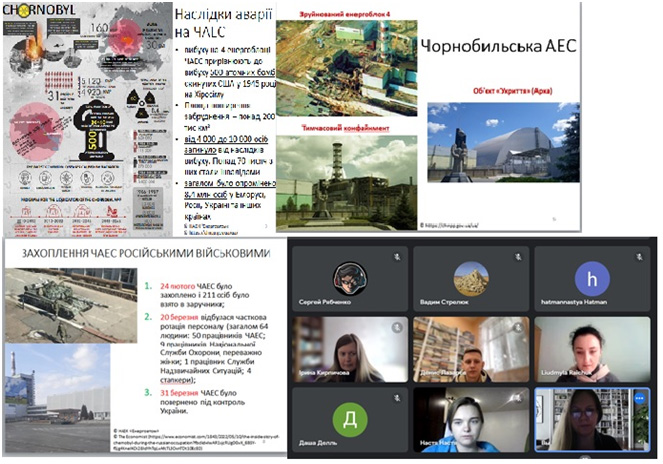
Task: Click the purple 'h' avatar of hatmannastya
Action: tap(592, 279)
